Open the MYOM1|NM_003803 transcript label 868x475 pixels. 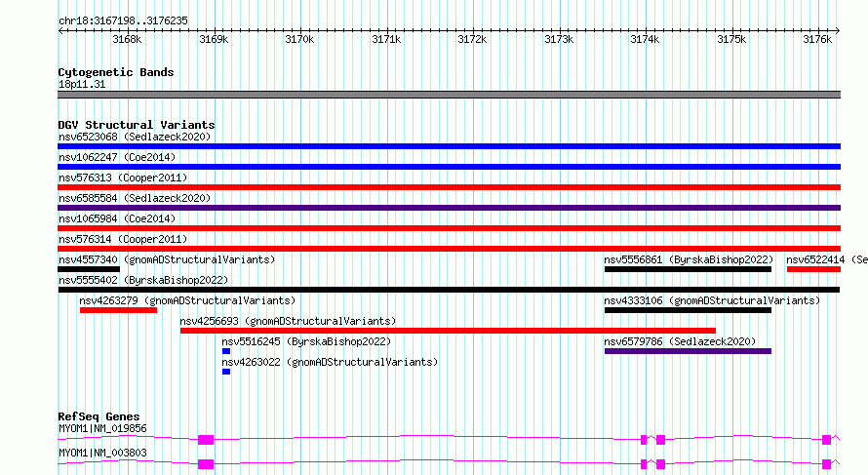click(x=102, y=453)
